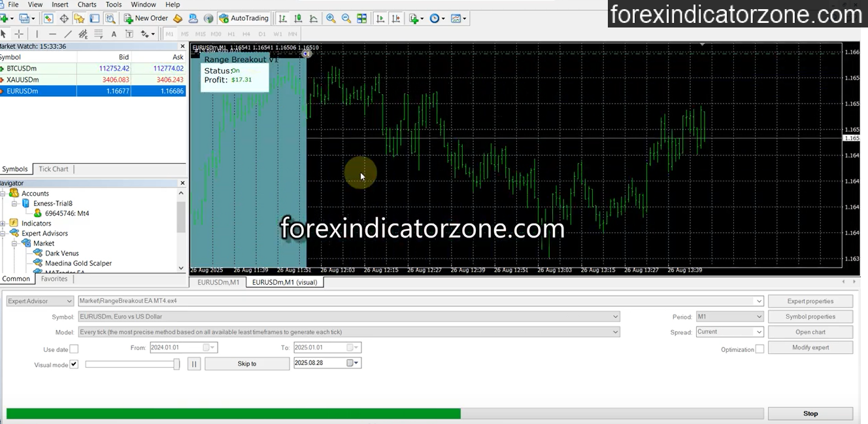Open MetaEditor yellow book icon
Screen dimensions: 868x424
tap(178, 18)
